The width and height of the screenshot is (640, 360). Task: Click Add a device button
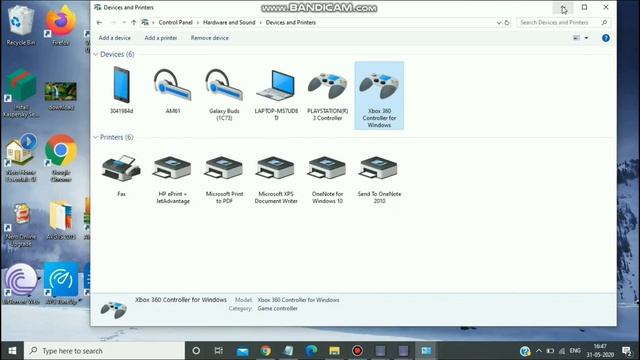tap(115, 38)
